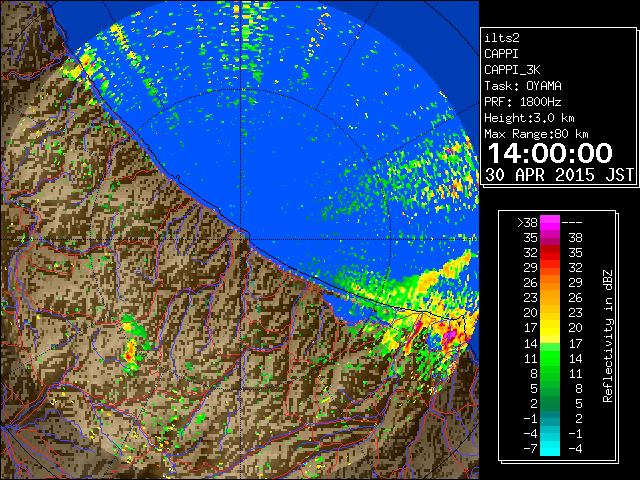
Task: Pick the bright cyan -7 to -4 band
Action: (550, 449)
